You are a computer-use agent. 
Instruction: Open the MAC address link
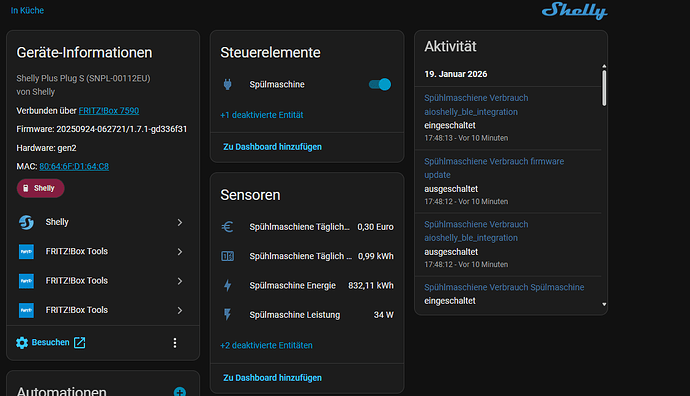(74, 166)
